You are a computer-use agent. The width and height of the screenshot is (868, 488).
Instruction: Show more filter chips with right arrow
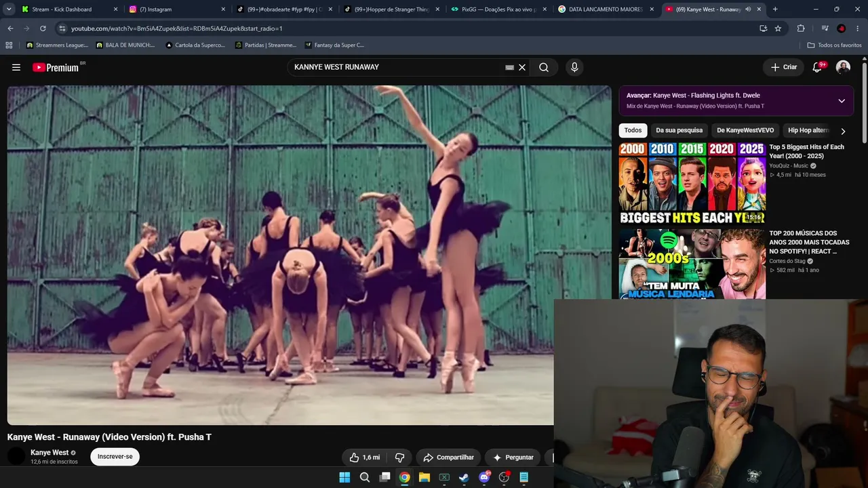tap(843, 131)
